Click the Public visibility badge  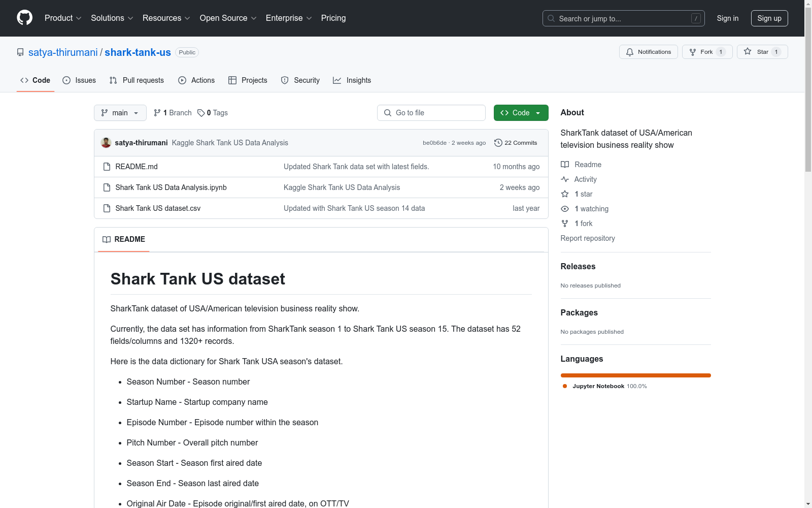coord(187,52)
